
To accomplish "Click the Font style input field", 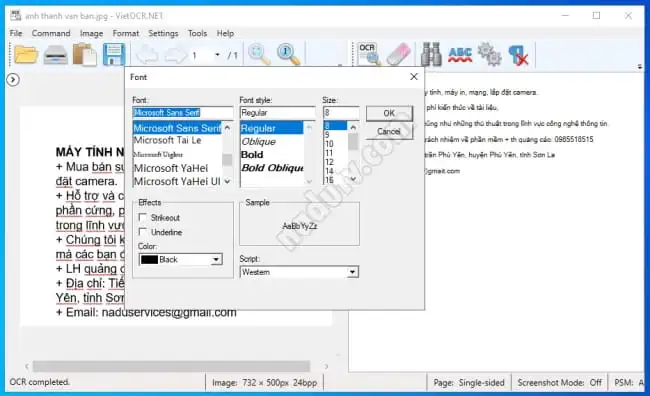I will tap(278, 112).
